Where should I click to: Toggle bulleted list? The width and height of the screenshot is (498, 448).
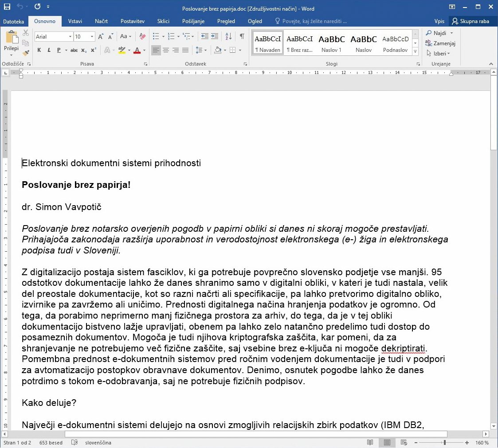tap(156, 36)
